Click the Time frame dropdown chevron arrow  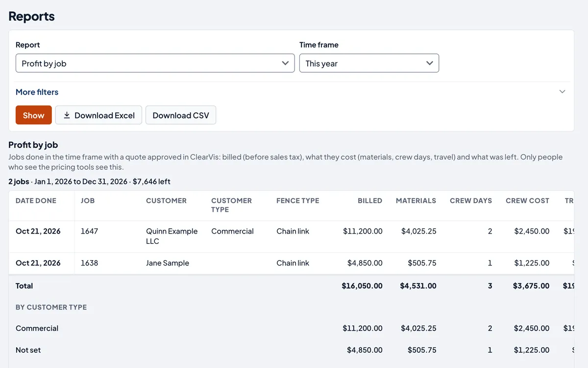pos(430,63)
